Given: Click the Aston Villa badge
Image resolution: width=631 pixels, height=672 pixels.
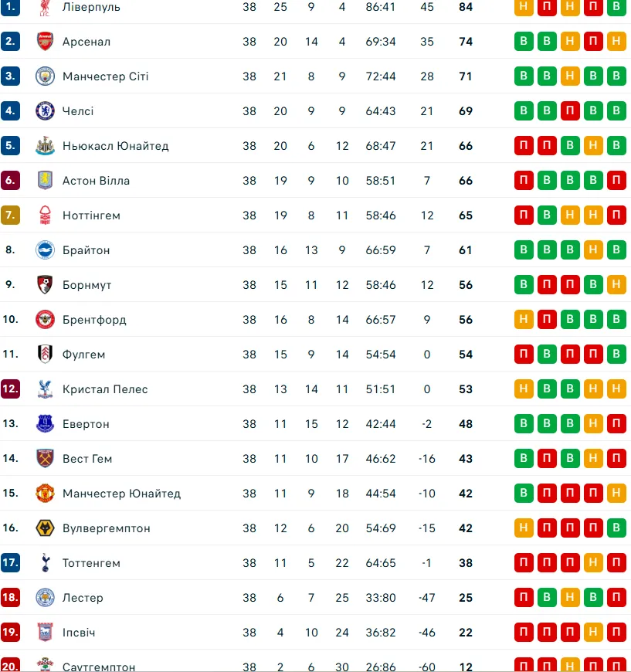Looking at the screenshot, I should (x=45, y=181).
